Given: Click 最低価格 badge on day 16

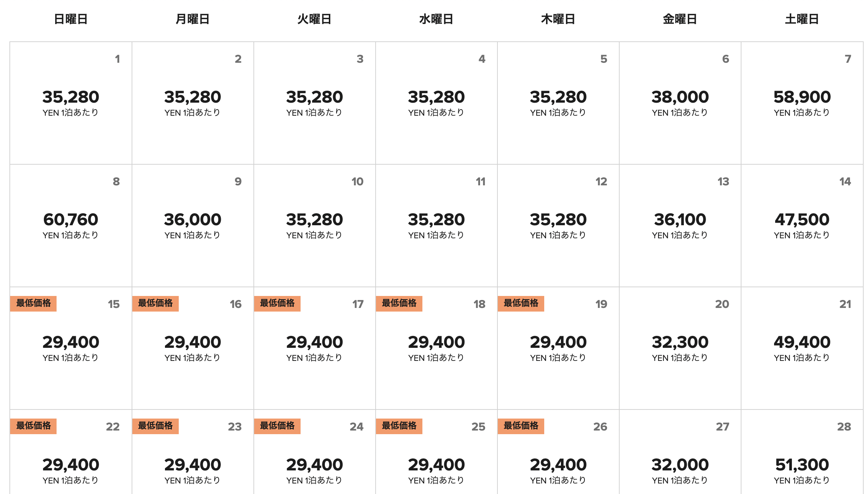Looking at the screenshot, I should (156, 303).
